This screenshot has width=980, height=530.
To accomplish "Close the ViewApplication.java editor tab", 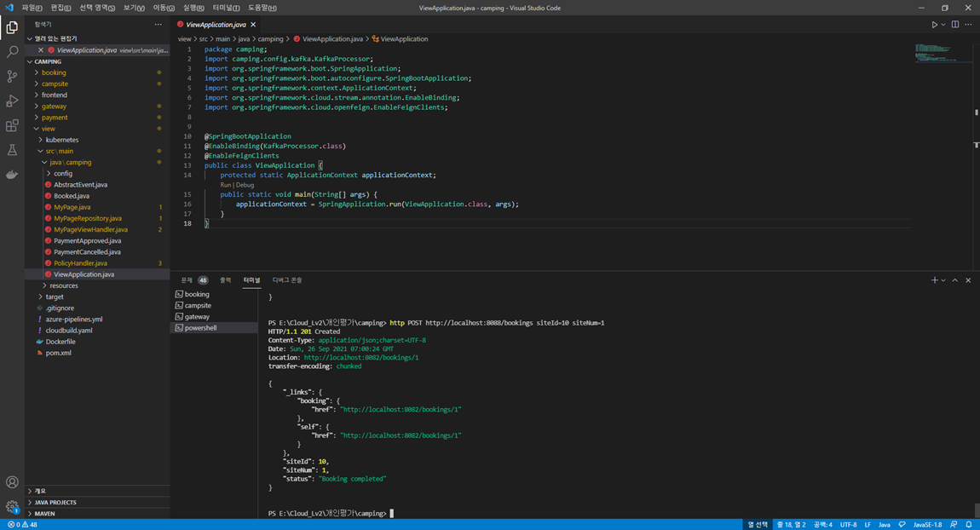I will (x=253, y=25).
